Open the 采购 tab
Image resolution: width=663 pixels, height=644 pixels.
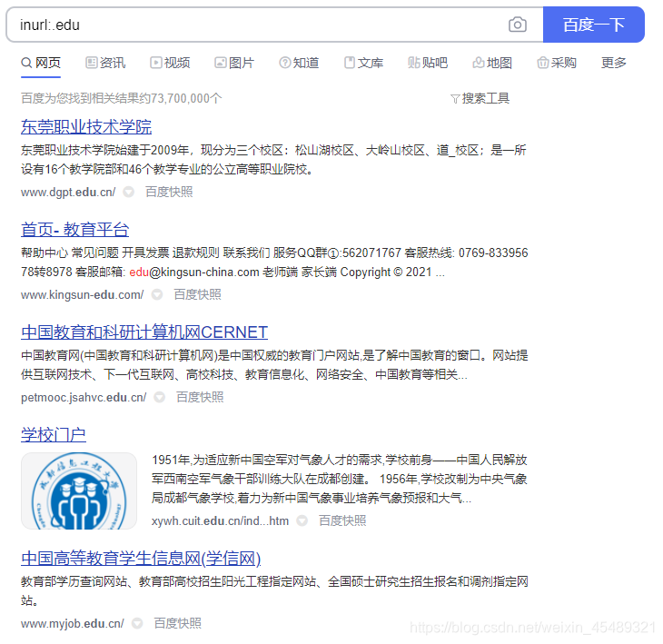coord(557,63)
